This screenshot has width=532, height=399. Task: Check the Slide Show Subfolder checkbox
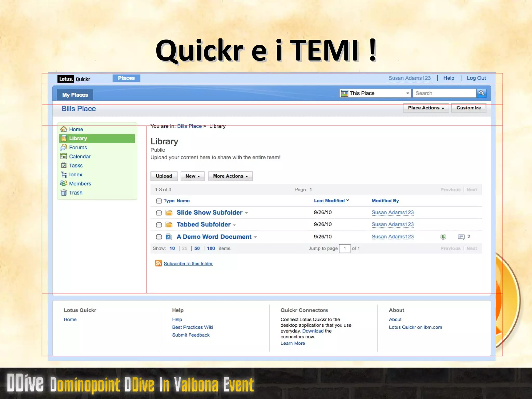tap(159, 213)
